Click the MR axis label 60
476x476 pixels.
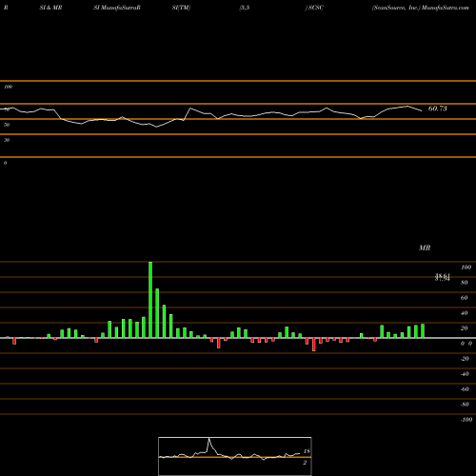click(465, 298)
